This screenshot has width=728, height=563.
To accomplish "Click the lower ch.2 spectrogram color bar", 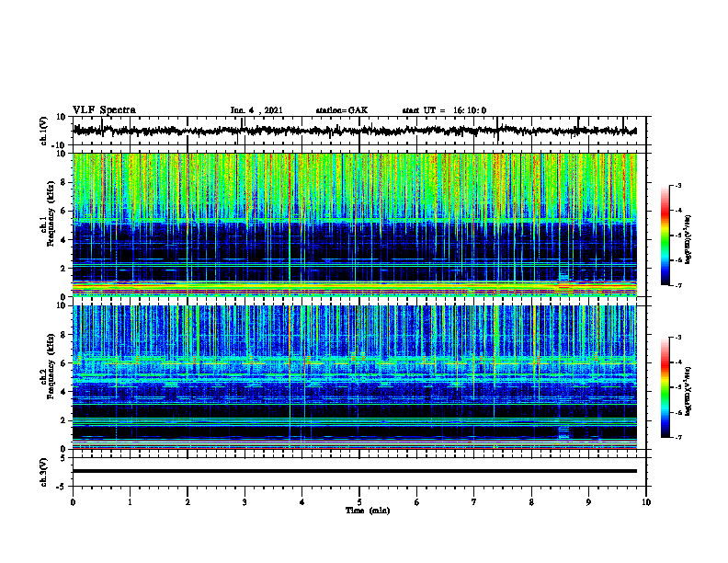I will [665, 387].
